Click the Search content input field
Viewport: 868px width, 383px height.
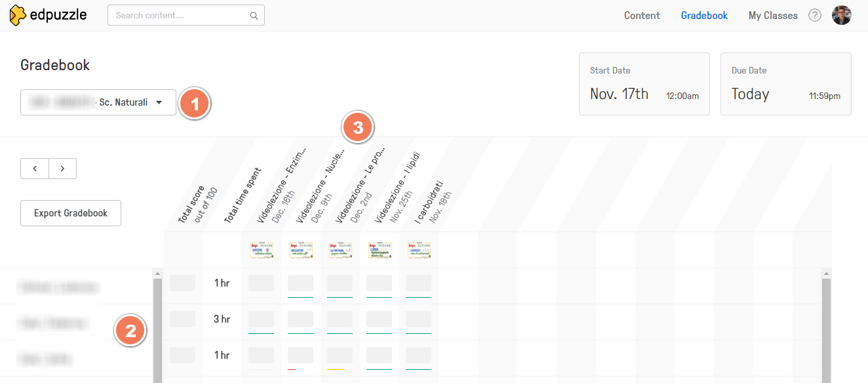180,16
